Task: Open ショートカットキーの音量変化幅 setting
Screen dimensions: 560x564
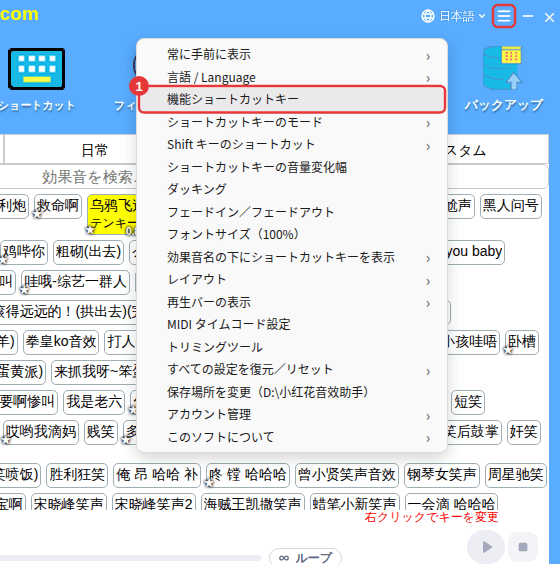Action: (292, 167)
